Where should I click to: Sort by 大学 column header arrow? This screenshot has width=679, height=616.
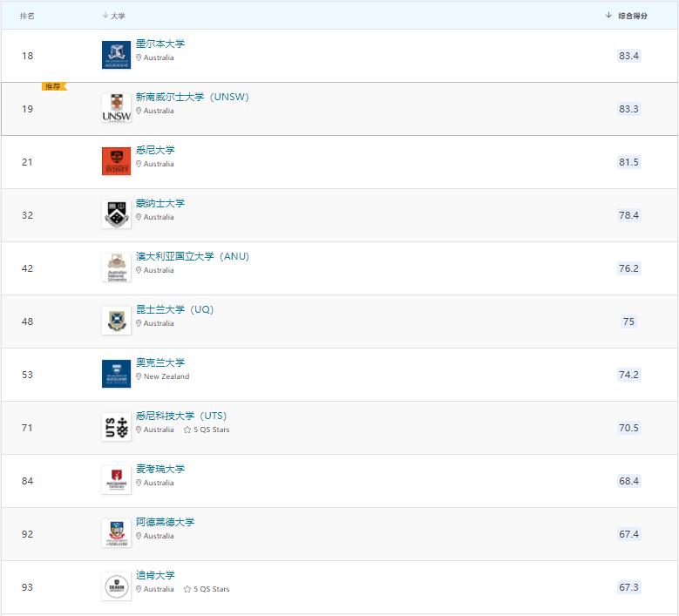[x=105, y=16]
